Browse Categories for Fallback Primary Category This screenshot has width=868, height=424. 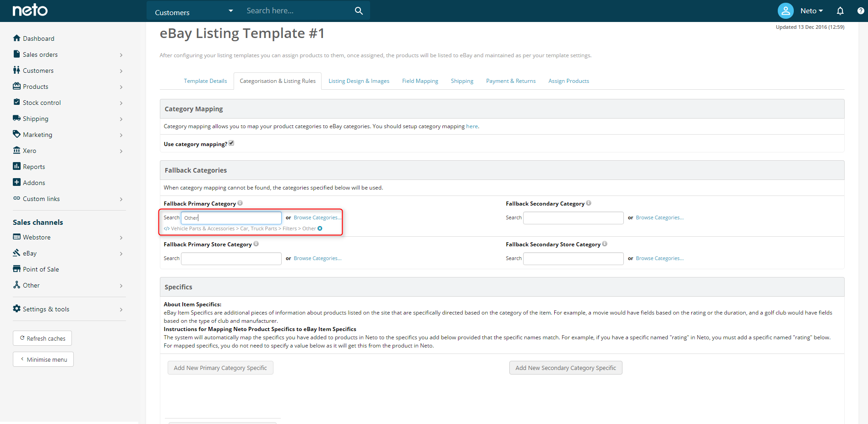click(x=317, y=217)
